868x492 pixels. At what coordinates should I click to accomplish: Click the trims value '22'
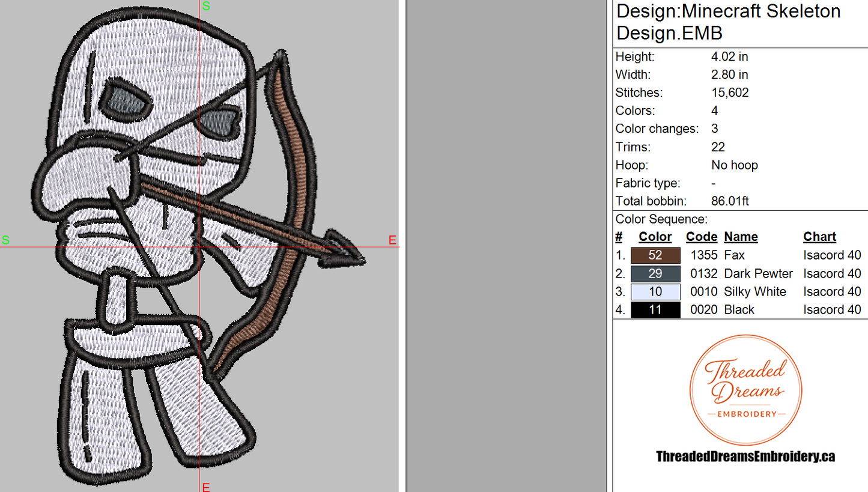(718, 147)
